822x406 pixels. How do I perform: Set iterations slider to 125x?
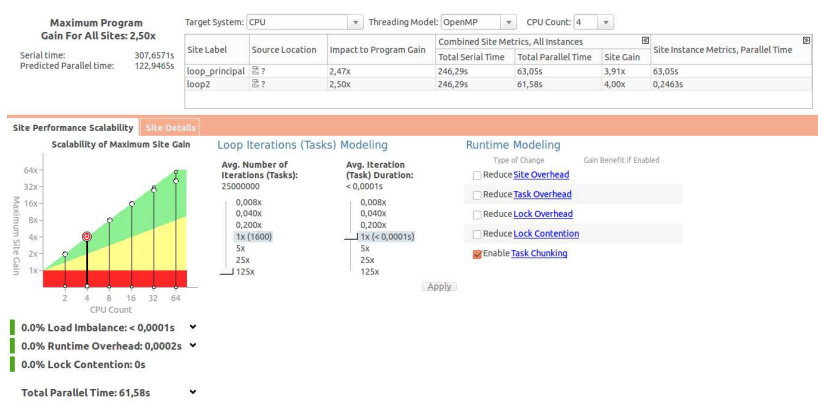click(245, 271)
